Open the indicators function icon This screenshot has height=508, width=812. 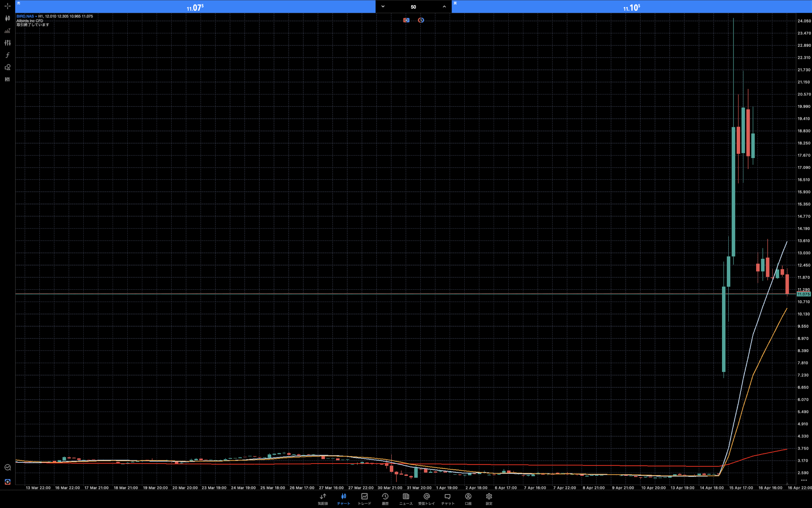7,55
